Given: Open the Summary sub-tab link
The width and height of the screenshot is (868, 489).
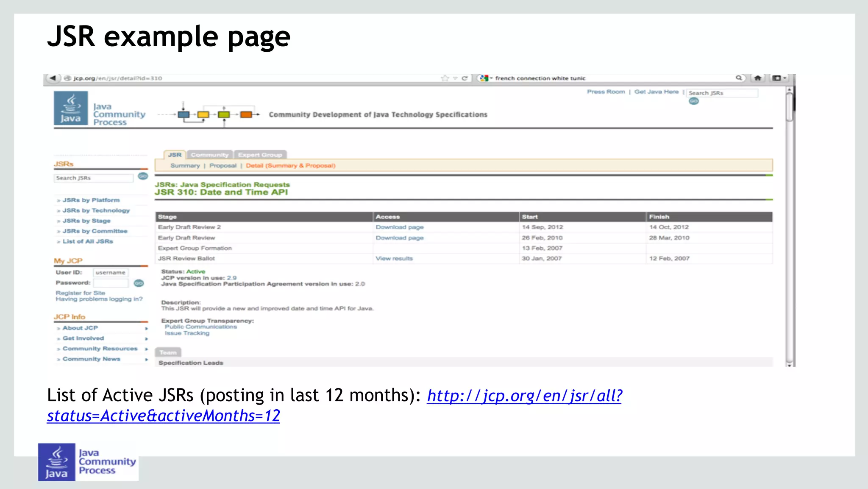Looking at the screenshot, I should pos(185,165).
